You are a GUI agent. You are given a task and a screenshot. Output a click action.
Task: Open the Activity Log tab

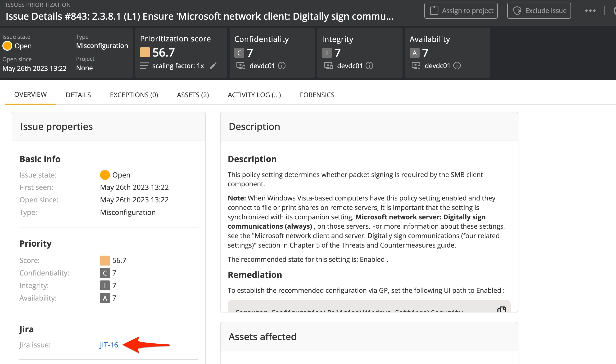coord(254,95)
